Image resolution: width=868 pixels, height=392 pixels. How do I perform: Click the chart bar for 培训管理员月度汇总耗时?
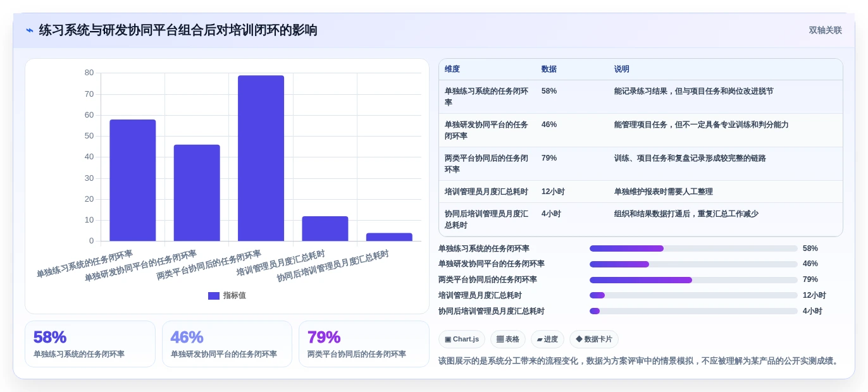pyautogui.click(x=325, y=229)
